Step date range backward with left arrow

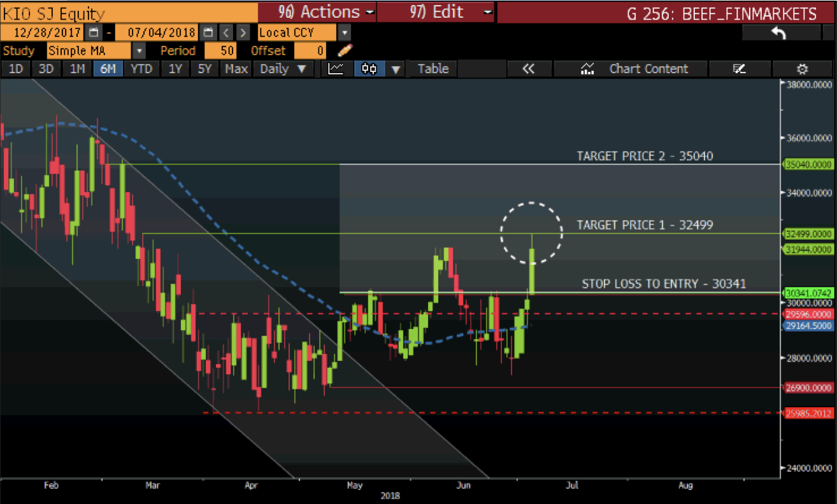pyautogui.click(x=226, y=32)
